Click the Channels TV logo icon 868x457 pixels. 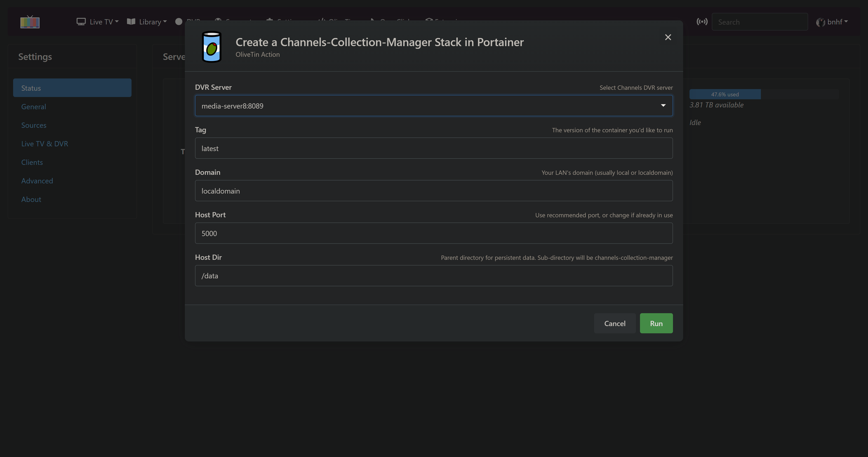coord(30,22)
